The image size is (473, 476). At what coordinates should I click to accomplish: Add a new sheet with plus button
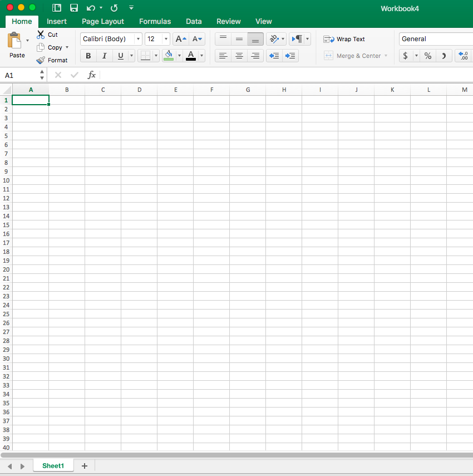[85, 466]
